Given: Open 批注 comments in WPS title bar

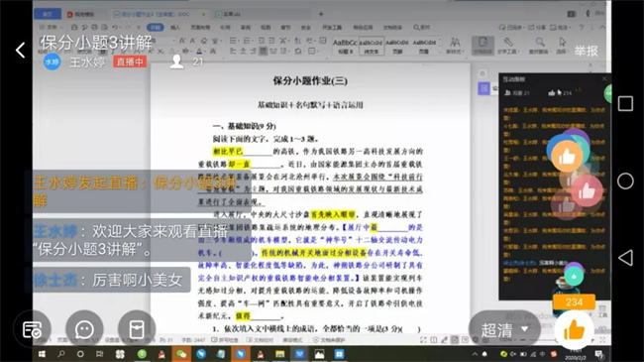Looking at the screenshot, I should click(x=561, y=27).
